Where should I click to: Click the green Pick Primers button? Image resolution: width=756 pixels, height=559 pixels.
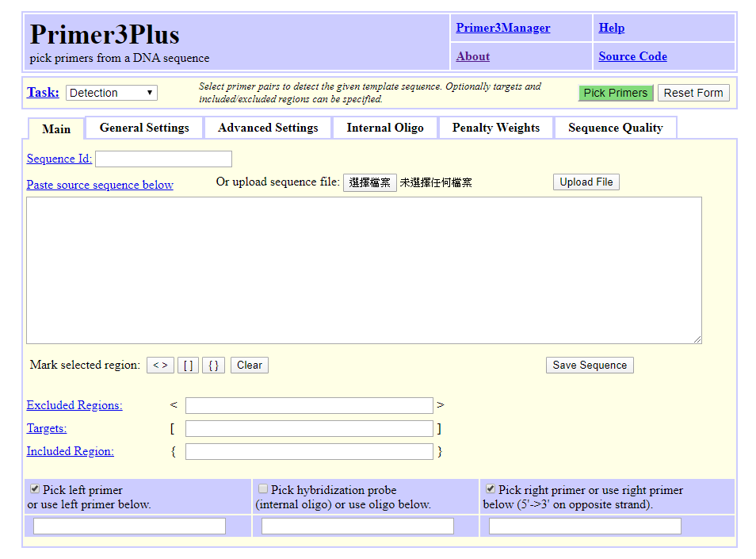click(616, 93)
